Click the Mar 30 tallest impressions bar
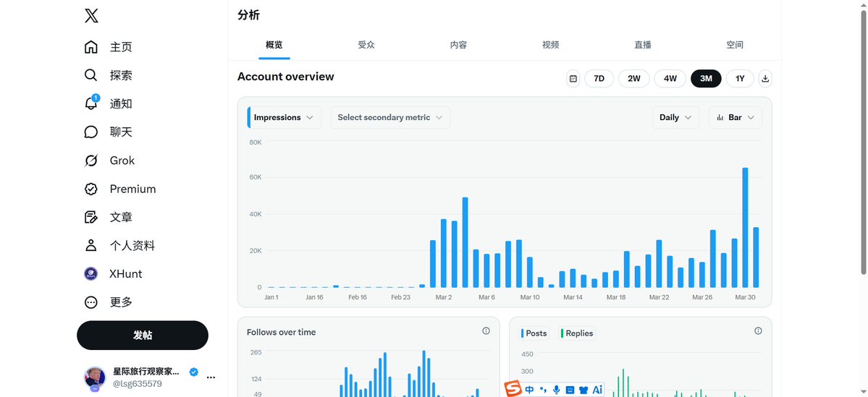The image size is (868, 397). (x=745, y=227)
